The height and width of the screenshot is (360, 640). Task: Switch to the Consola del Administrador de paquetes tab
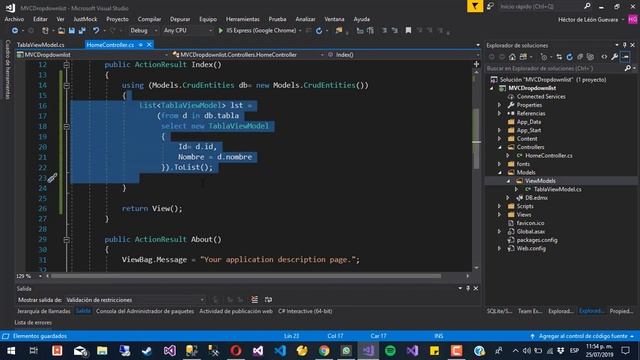coord(145,311)
